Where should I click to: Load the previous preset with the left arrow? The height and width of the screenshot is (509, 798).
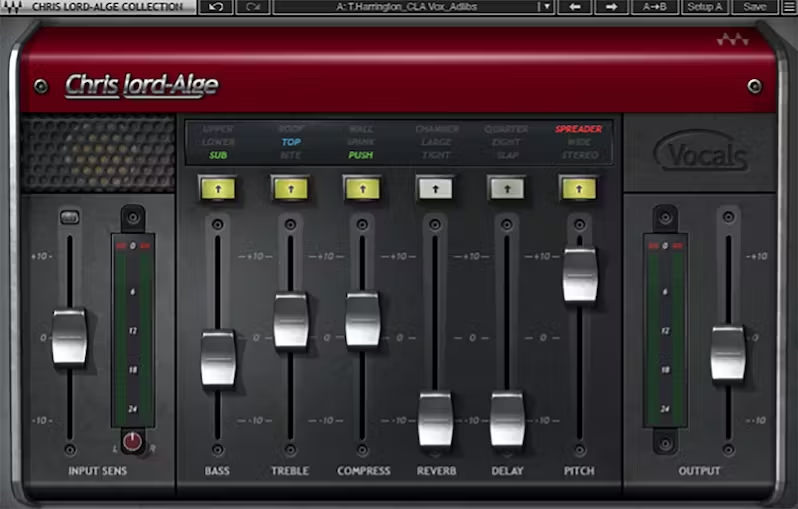pyautogui.click(x=575, y=7)
